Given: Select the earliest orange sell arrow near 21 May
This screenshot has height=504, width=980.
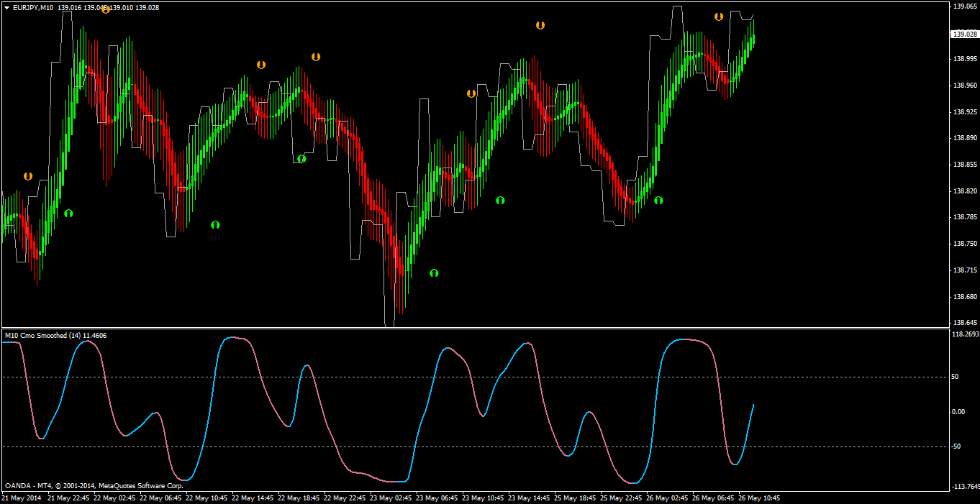Looking at the screenshot, I should tap(28, 175).
